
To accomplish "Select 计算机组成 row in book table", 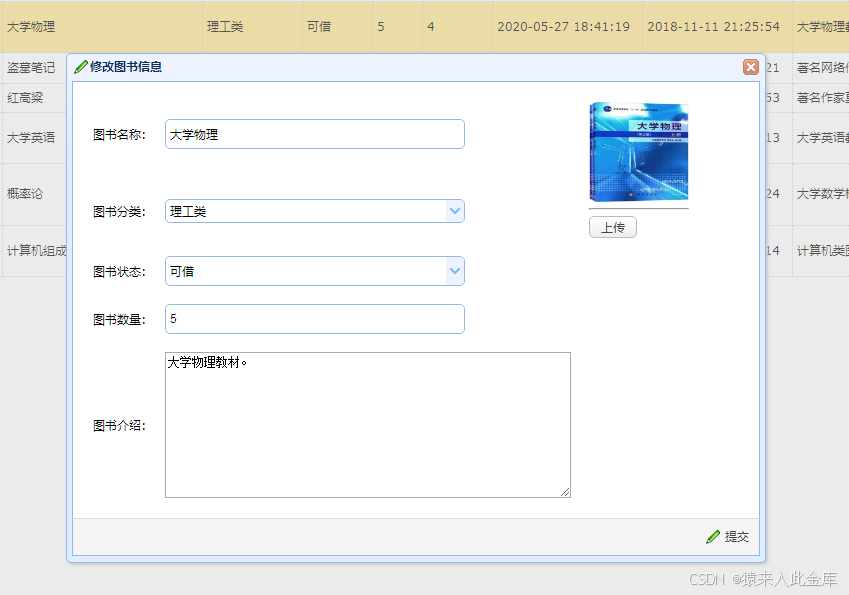I will [36, 251].
